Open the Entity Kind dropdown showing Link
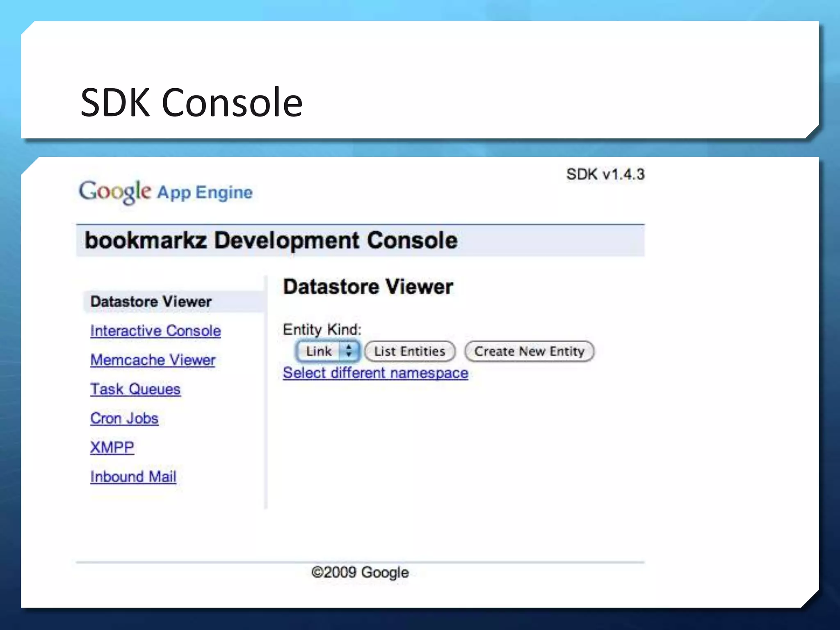The height and width of the screenshot is (630, 840). click(328, 351)
